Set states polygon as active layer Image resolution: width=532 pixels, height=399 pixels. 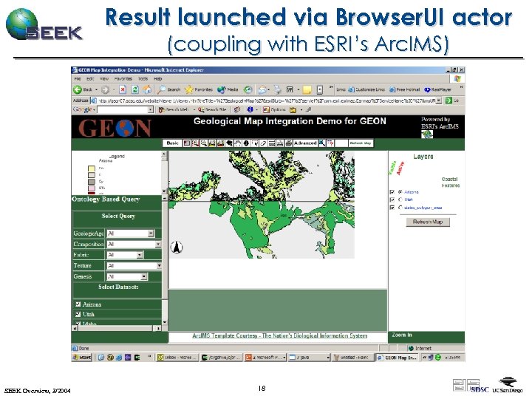click(x=400, y=208)
